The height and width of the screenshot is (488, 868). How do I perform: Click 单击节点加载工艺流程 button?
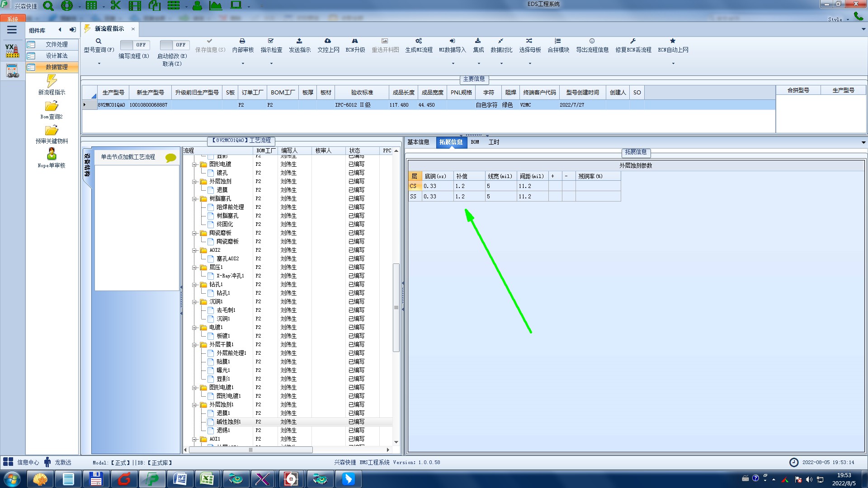point(128,157)
